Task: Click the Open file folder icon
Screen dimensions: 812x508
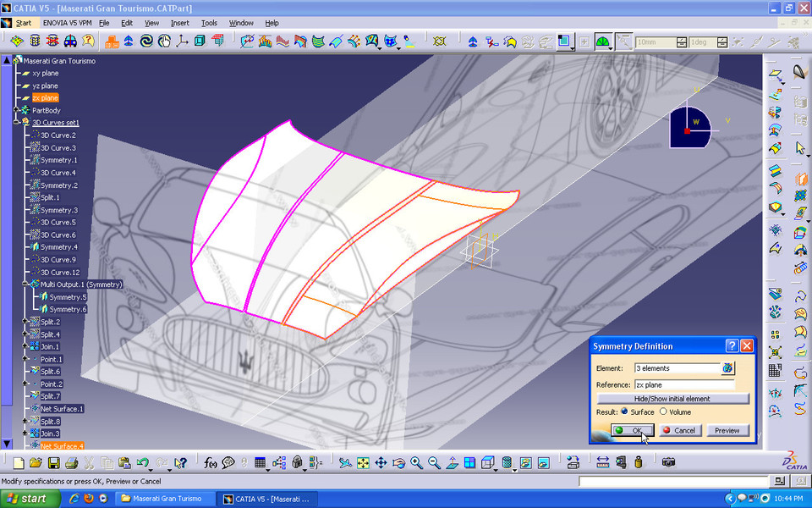Action: (x=36, y=463)
